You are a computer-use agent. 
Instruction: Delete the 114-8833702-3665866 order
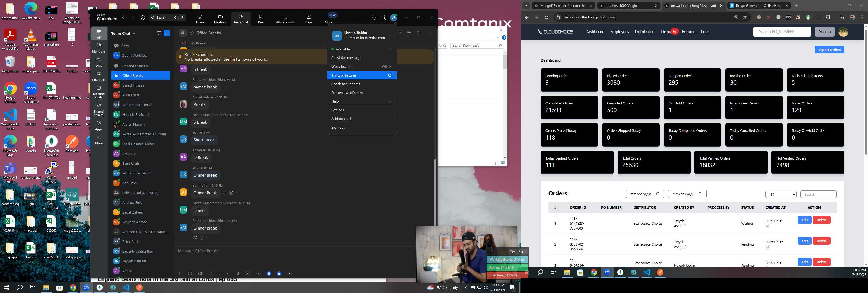click(821, 241)
